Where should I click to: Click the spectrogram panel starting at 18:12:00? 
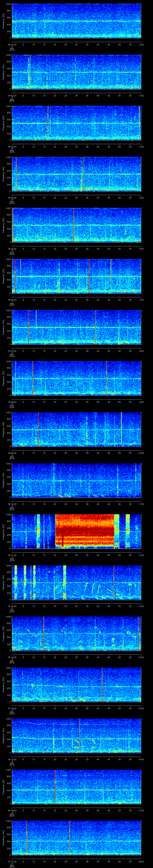(76, 583)
